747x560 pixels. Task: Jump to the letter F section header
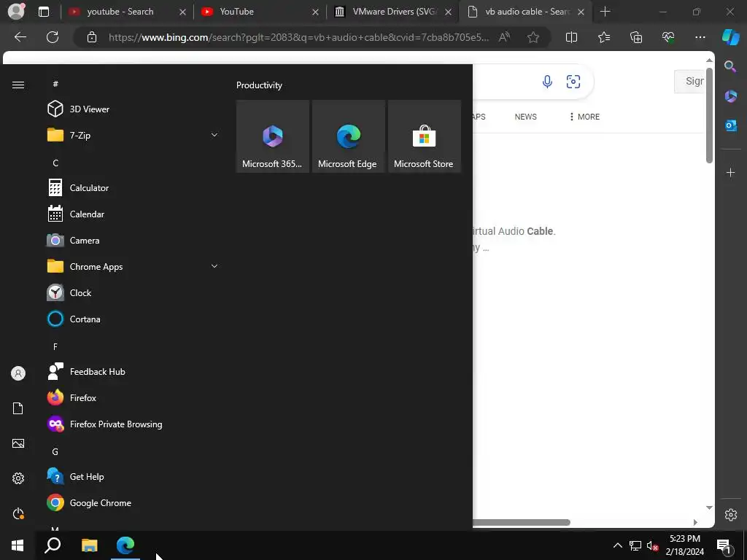[55, 346]
